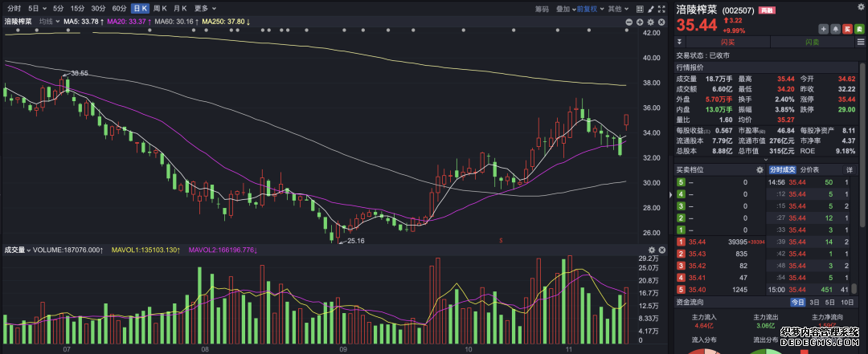The width and height of the screenshot is (868, 354).
Task: Select the drawing brush tool icon
Action: pos(651,8)
